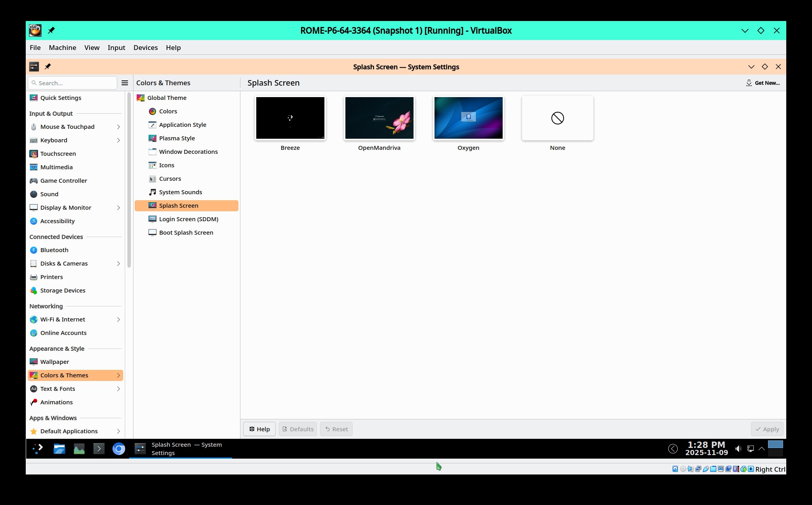This screenshot has width=812, height=505.
Task: Click the volume icon in system tray
Action: click(738, 449)
